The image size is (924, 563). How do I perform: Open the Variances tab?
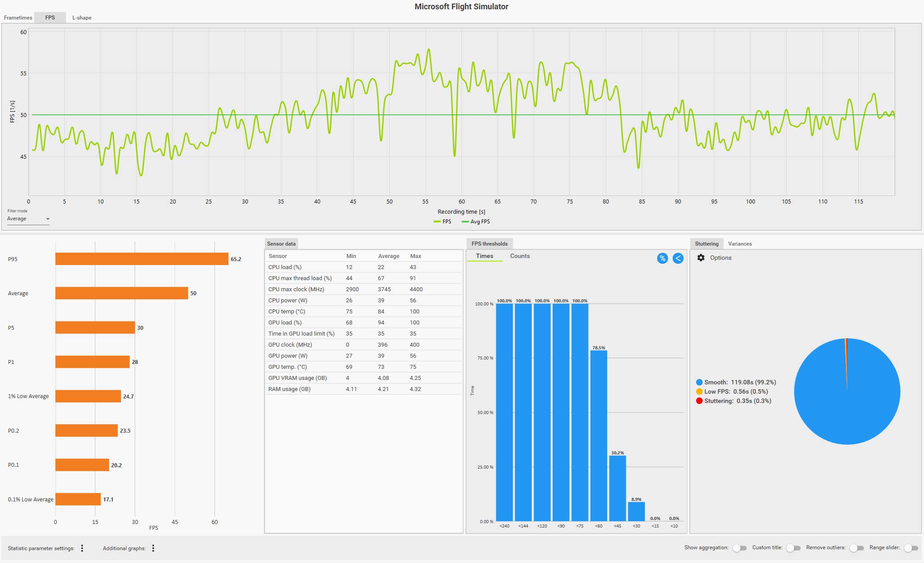[740, 244]
